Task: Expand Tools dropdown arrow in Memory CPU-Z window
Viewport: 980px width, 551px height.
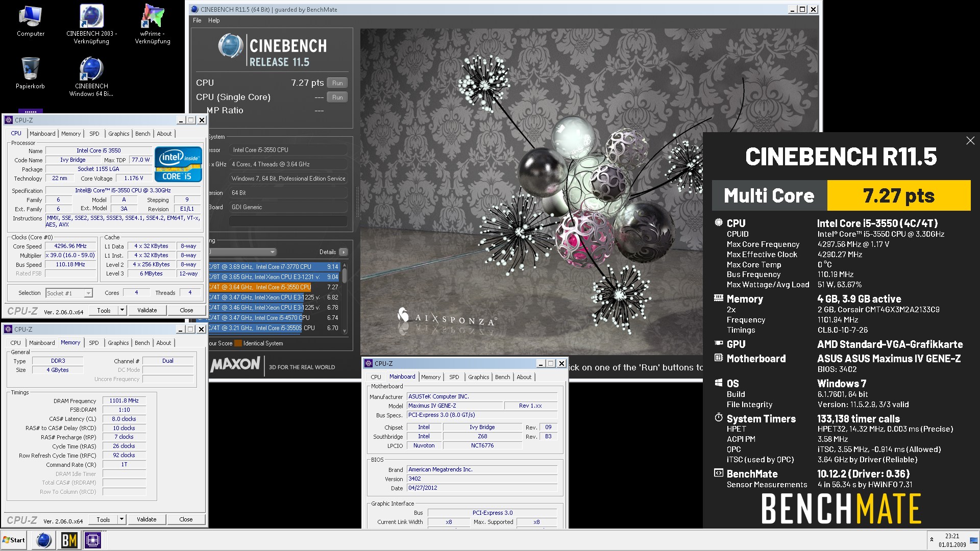Action: (121, 519)
